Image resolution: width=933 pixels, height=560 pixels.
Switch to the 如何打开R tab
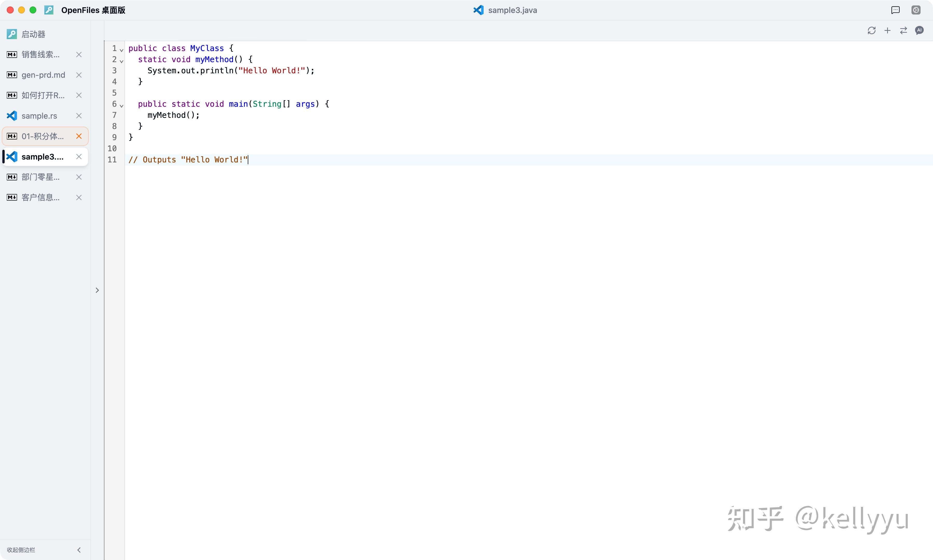(45, 96)
